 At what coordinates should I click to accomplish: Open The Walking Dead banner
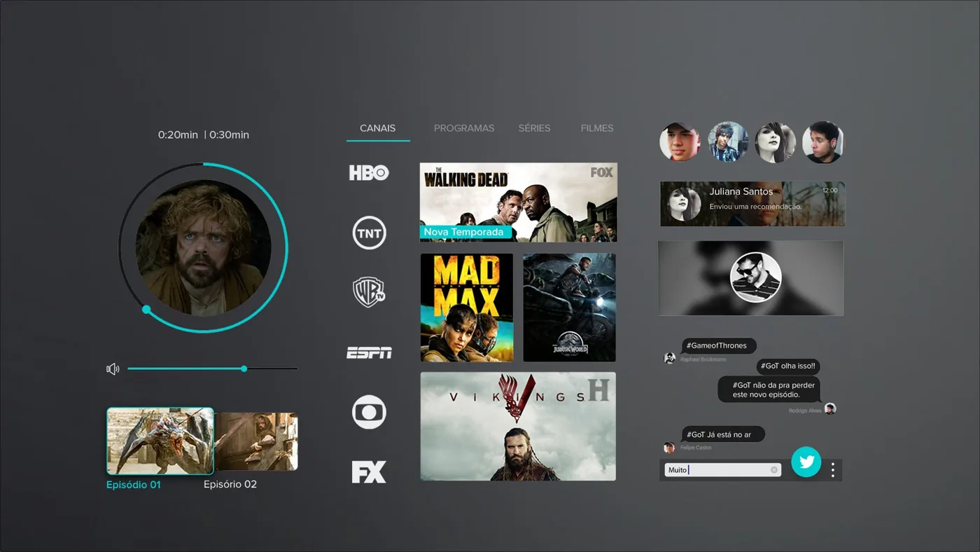point(519,202)
